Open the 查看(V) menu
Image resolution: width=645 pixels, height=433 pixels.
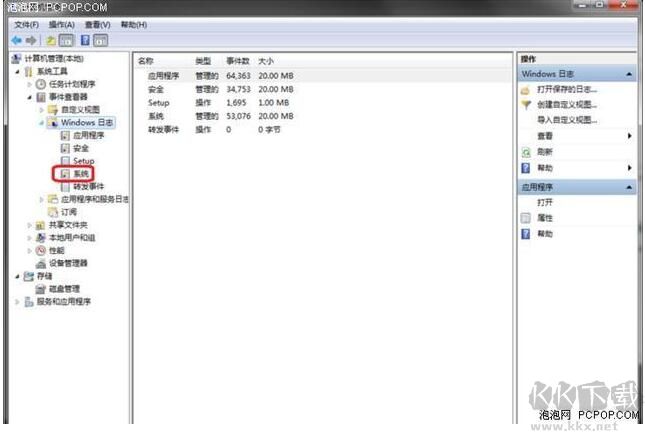[x=97, y=25]
